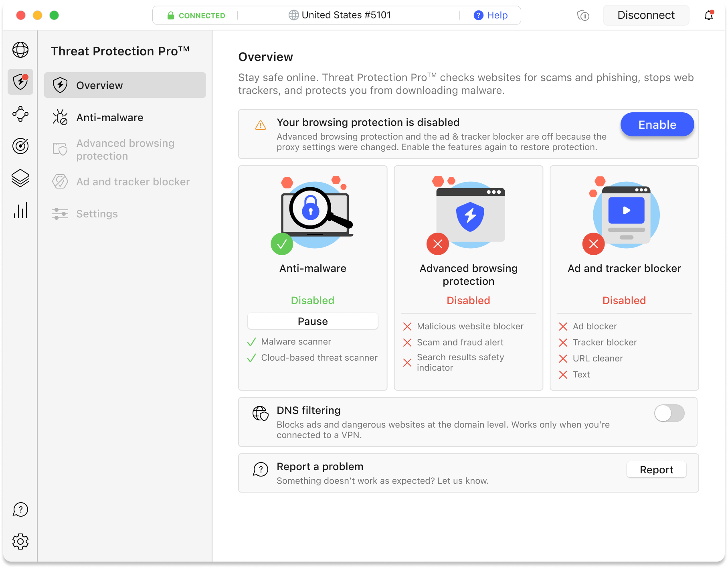The height and width of the screenshot is (568, 728).
Task: Click the Report button
Action: [x=656, y=470]
